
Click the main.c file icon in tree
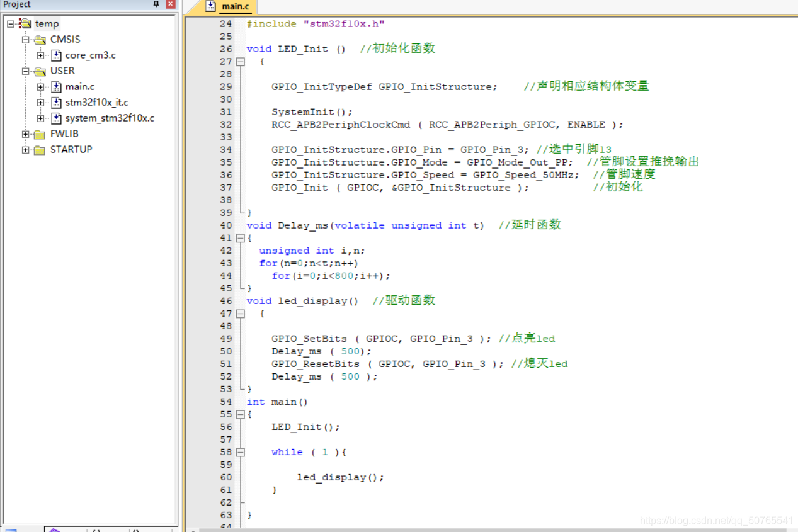tap(56, 87)
